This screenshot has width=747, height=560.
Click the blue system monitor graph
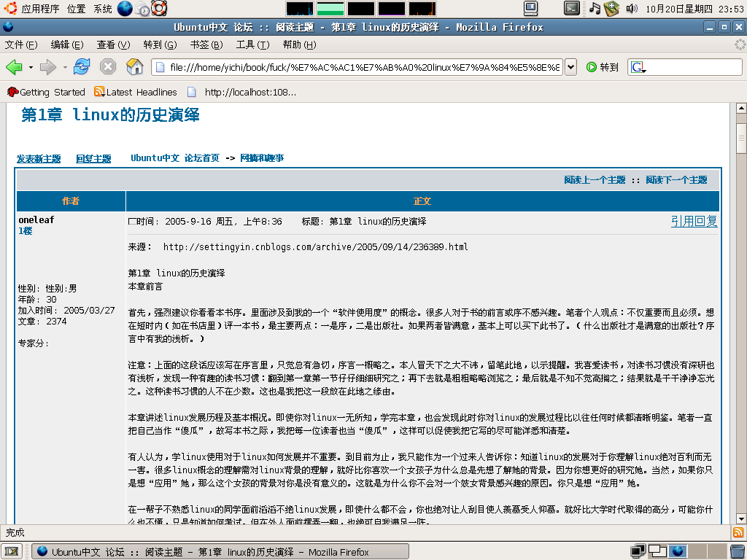300,9
